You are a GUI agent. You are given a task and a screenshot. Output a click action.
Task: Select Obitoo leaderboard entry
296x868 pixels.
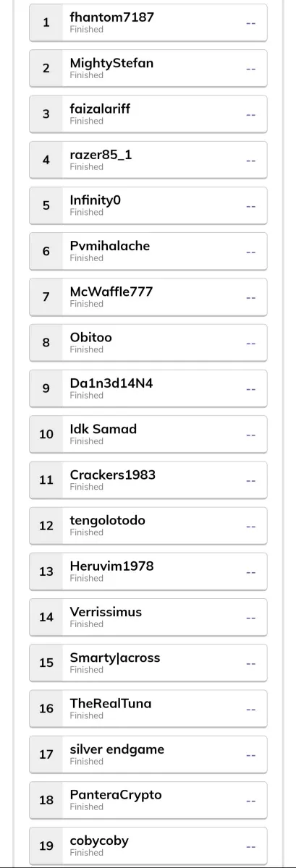tap(148, 343)
